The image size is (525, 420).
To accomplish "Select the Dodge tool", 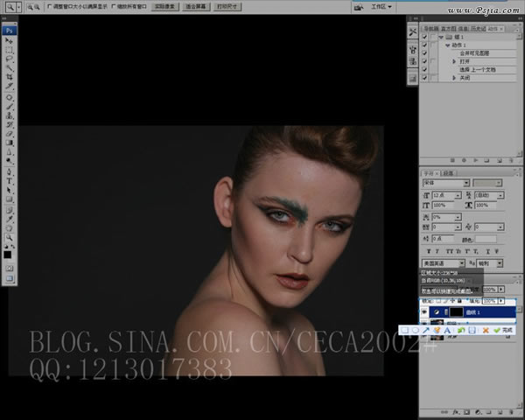I will [9, 161].
